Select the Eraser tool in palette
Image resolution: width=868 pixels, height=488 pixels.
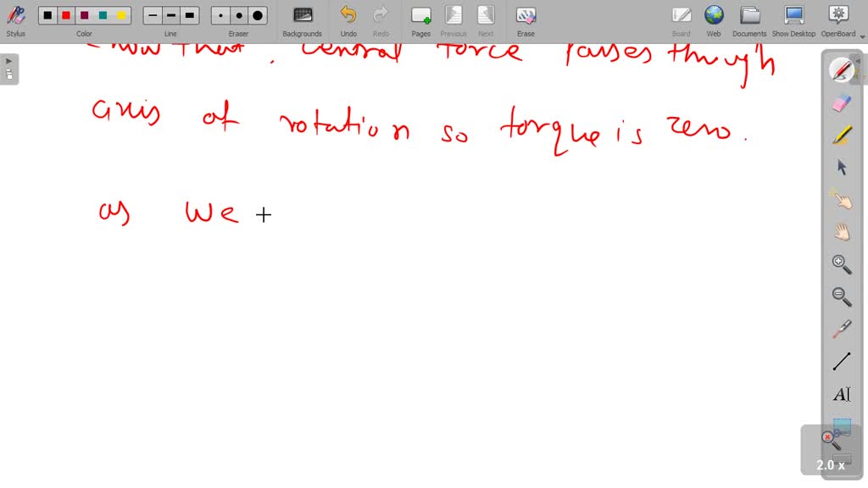842,103
